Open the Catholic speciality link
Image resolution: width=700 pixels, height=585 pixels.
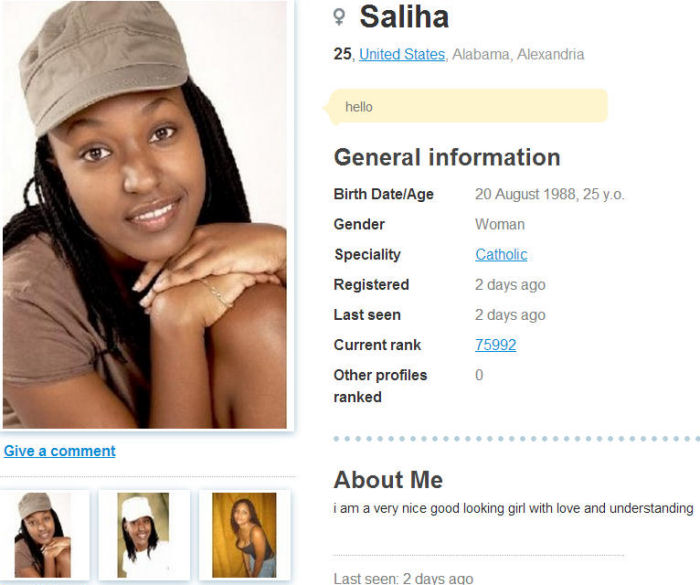501,255
